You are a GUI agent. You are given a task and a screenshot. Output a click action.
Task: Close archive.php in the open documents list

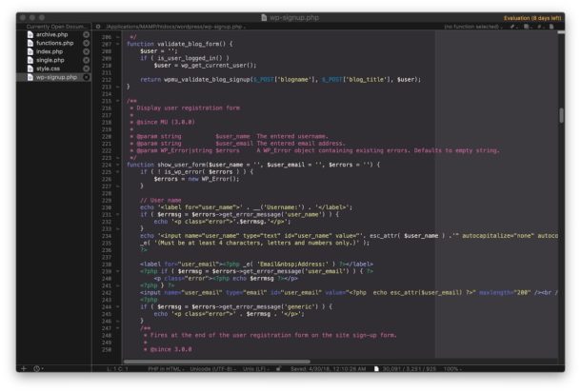pyautogui.click(x=86, y=34)
